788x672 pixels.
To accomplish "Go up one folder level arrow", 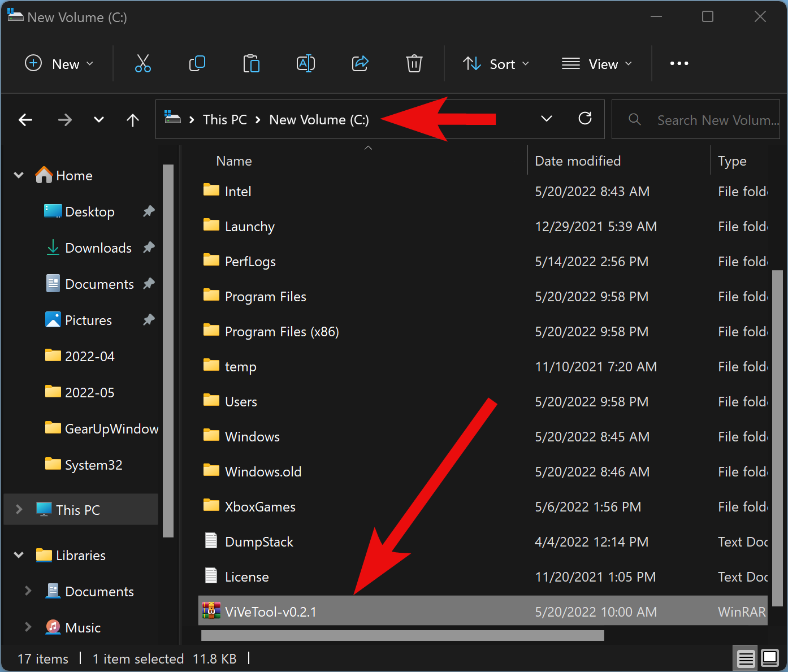I will coord(133,120).
